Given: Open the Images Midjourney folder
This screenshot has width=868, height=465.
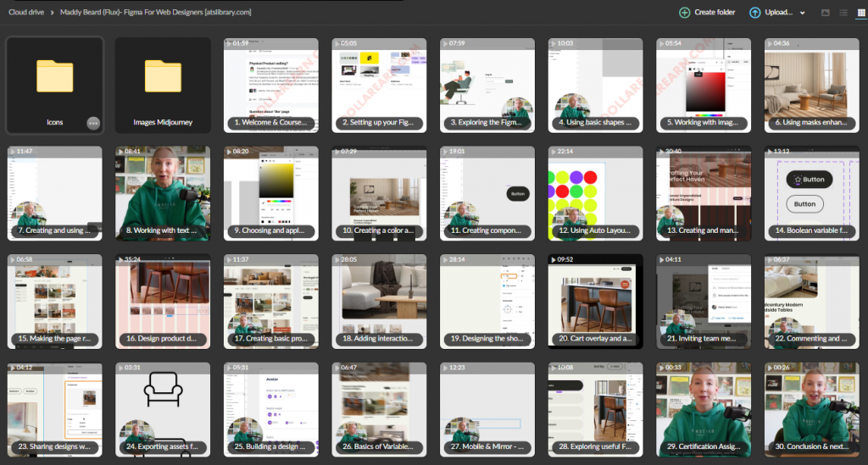Looking at the screenshot, I should pyautogui.click(x=163, y=86).
